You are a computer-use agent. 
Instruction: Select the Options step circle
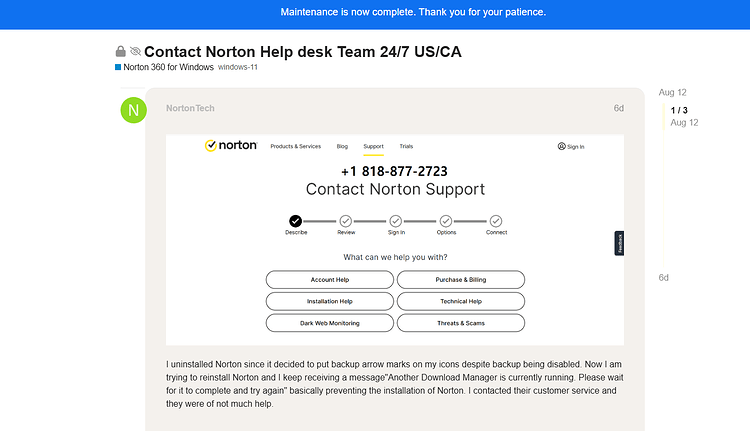[446, 221]
